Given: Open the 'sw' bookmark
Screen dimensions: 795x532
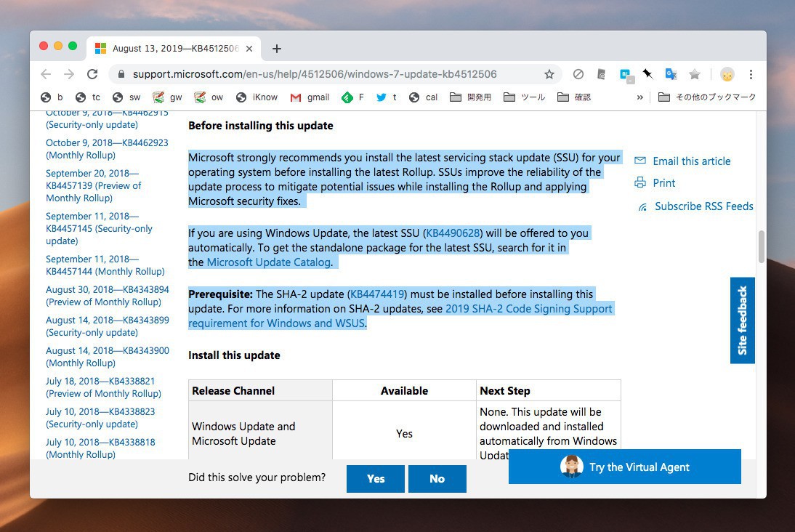Looking at the screenshot, I should click(126, 97).
